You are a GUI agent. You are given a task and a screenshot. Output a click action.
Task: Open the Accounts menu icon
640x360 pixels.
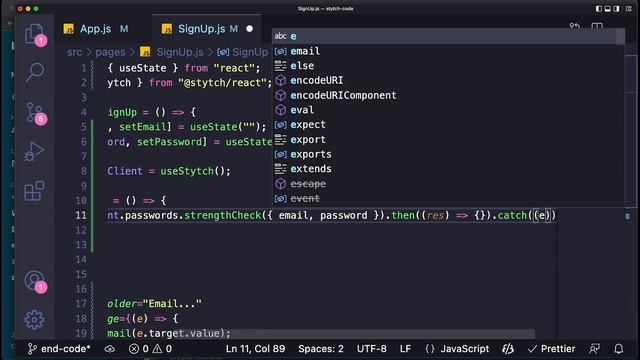pyautogui.click(x=35, y=281)
